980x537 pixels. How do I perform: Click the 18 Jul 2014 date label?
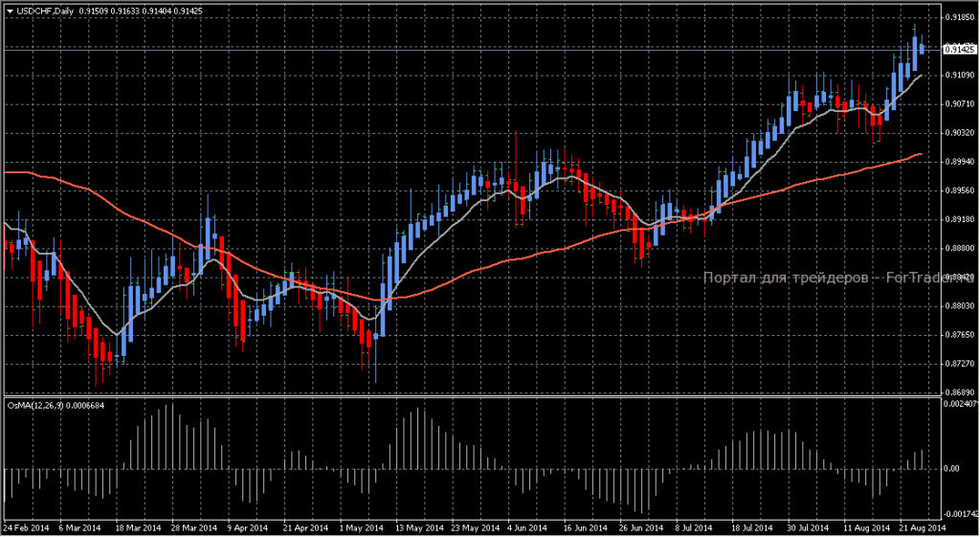(x=754, y=528)
